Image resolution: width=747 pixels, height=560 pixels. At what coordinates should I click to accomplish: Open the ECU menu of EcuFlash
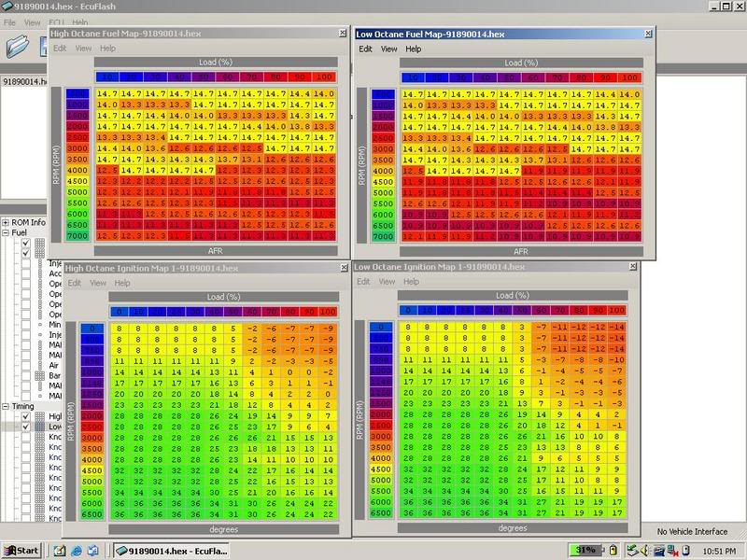click(56, 22)
